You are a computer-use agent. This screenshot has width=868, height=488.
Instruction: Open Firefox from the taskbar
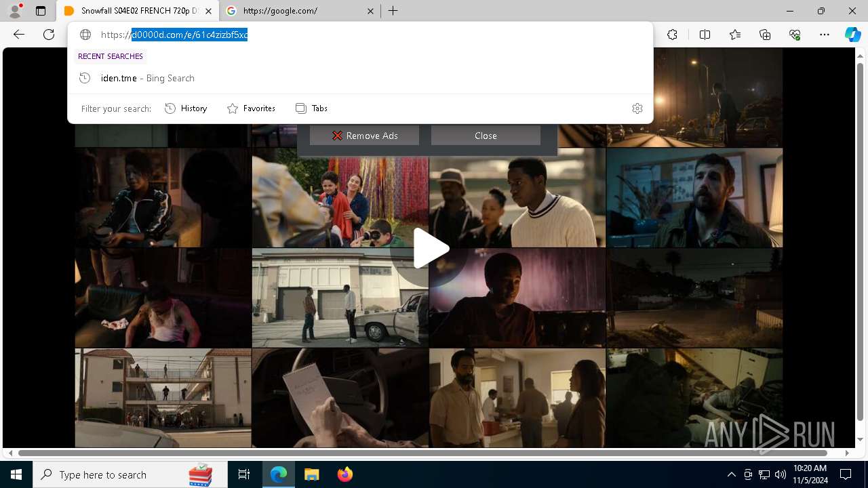coord(344,474)
